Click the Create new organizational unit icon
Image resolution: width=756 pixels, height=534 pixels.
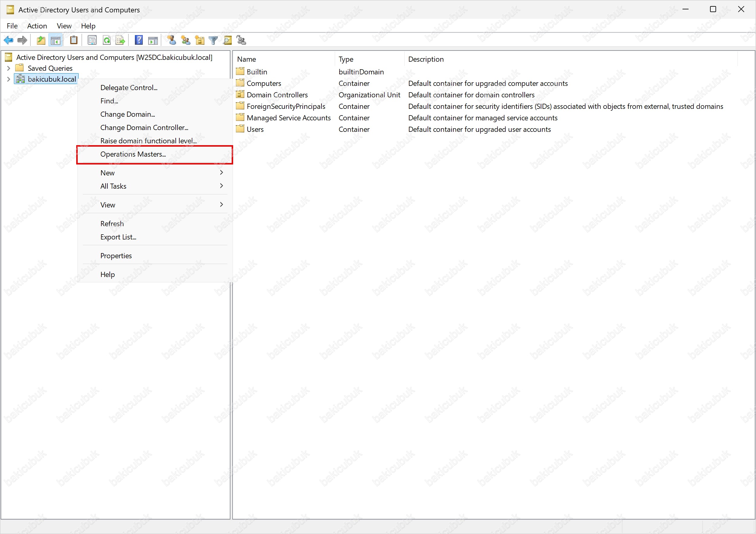(200, 40)
